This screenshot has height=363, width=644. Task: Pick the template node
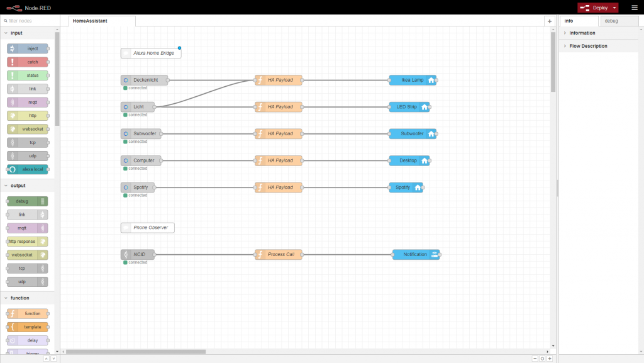coord(28,327)
